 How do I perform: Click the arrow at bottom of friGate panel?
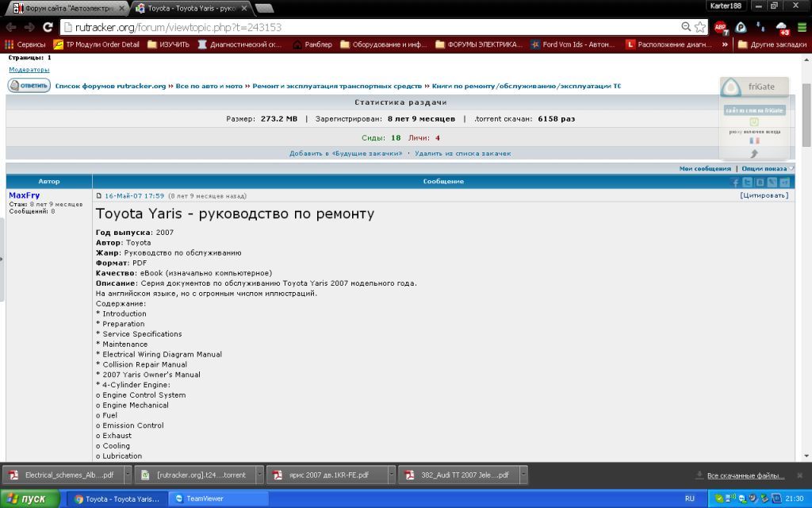point(754,153)
